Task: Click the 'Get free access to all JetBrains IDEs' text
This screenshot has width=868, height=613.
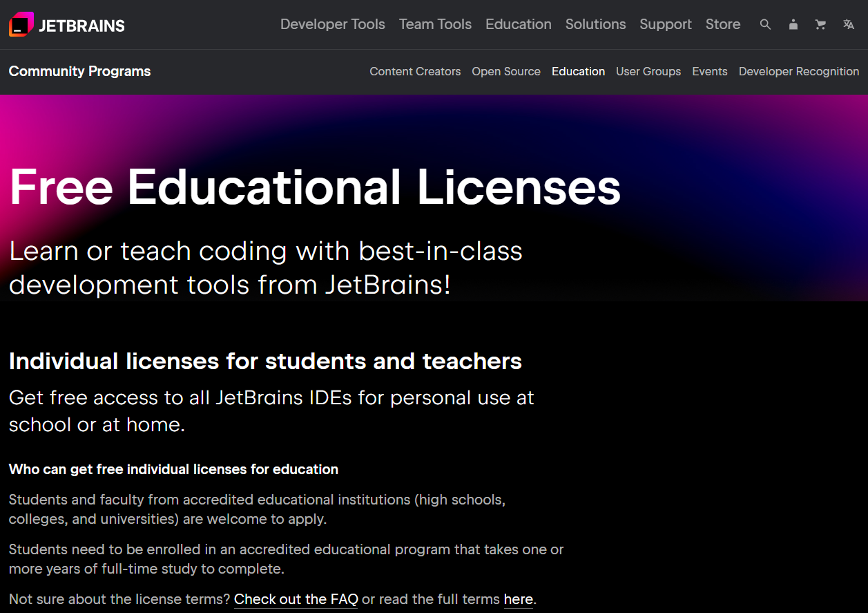Action: coord(271,411)
